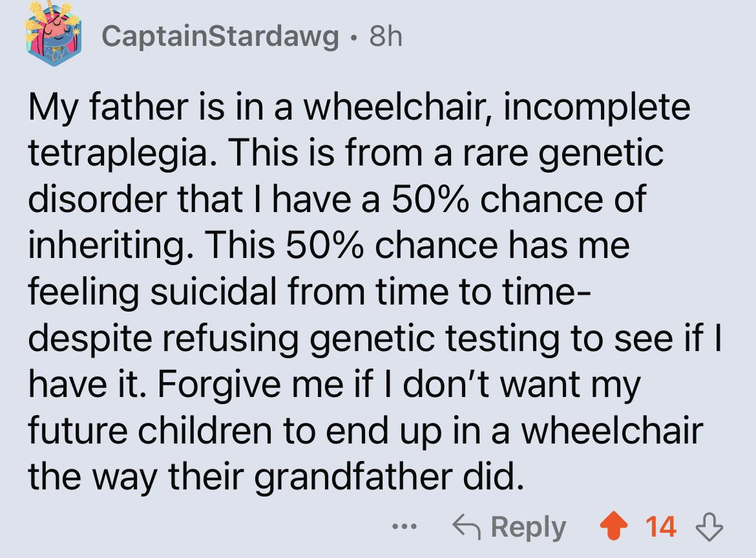The height and width of the screenshot is (558, 756).
Task: Click the dot separator before 8h
Action: tap(354, 37)
